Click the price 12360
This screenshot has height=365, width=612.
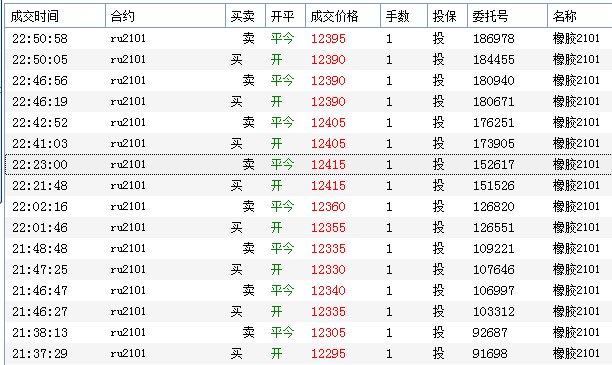(328, 207)
